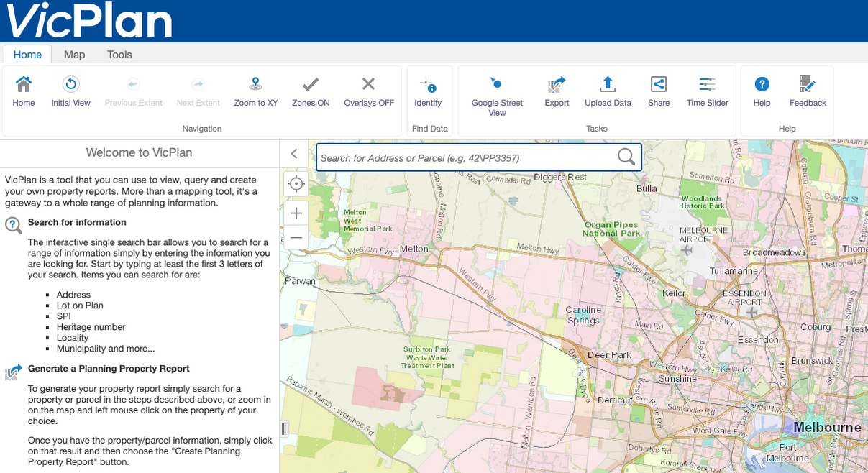Reset map with Initial View icon
Screen dimensions: 868x473
point(70,85)
